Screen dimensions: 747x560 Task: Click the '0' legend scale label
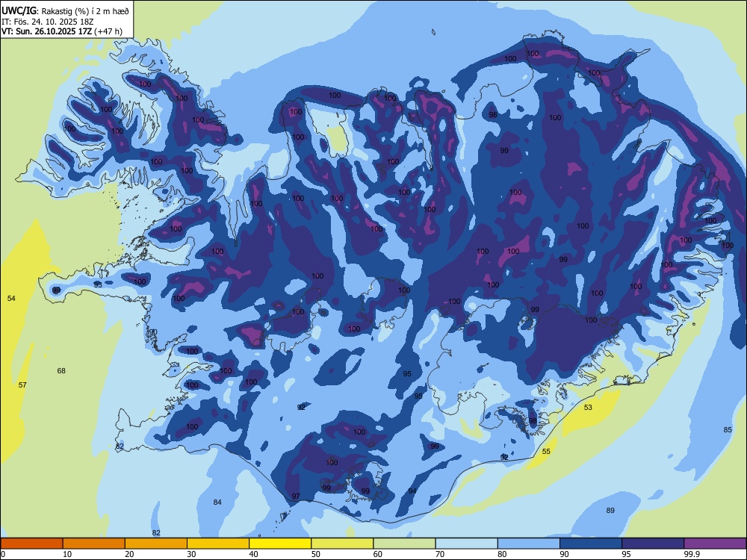[x=3, y=554]
